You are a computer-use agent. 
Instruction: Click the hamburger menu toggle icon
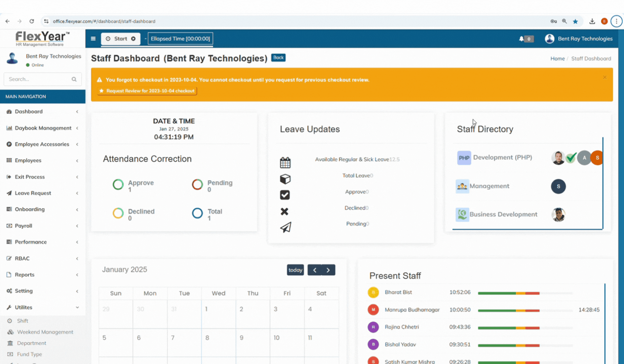(x=93, y=39)
